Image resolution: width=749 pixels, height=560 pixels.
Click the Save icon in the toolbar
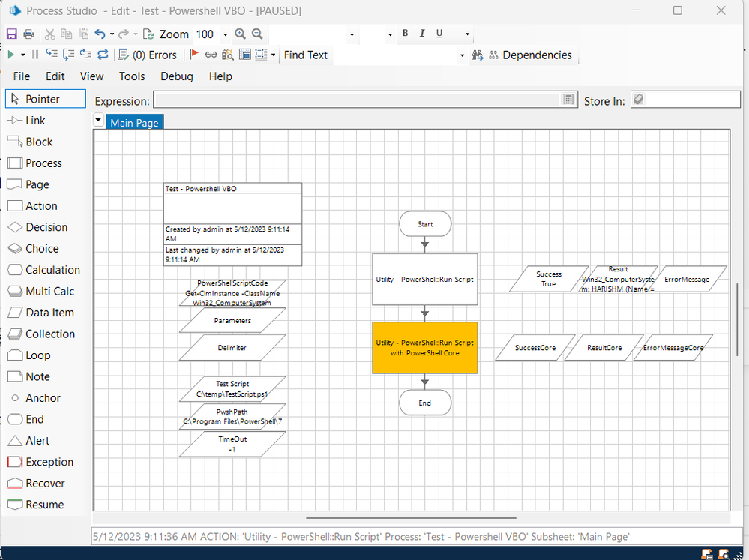pyautogui.click(x=11, y=34)
